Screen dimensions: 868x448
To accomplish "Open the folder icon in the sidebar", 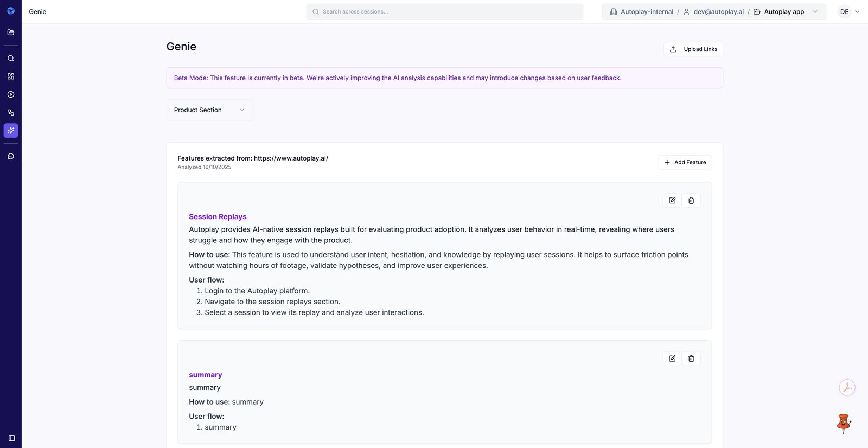I will point(11,33).
